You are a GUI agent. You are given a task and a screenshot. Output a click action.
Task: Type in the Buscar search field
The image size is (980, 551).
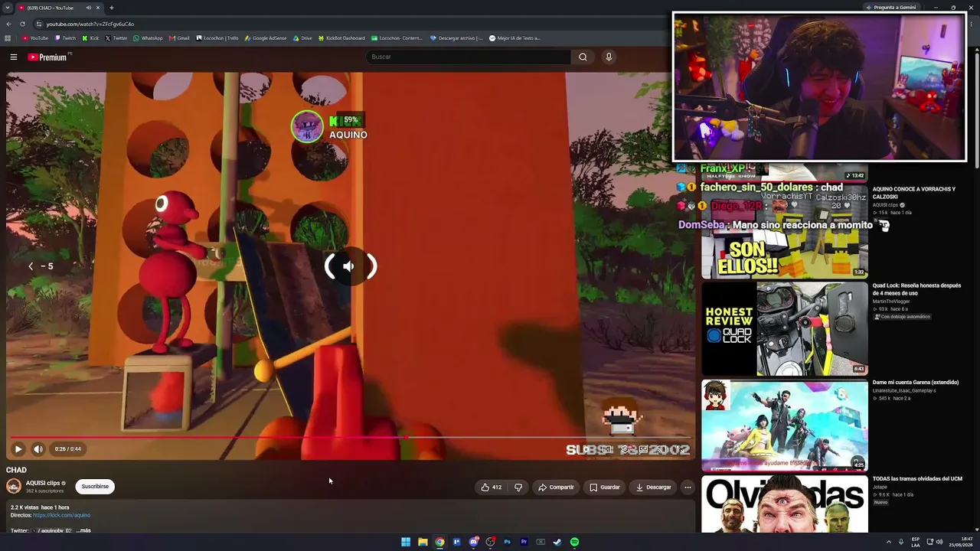click(x=469, y=57)
